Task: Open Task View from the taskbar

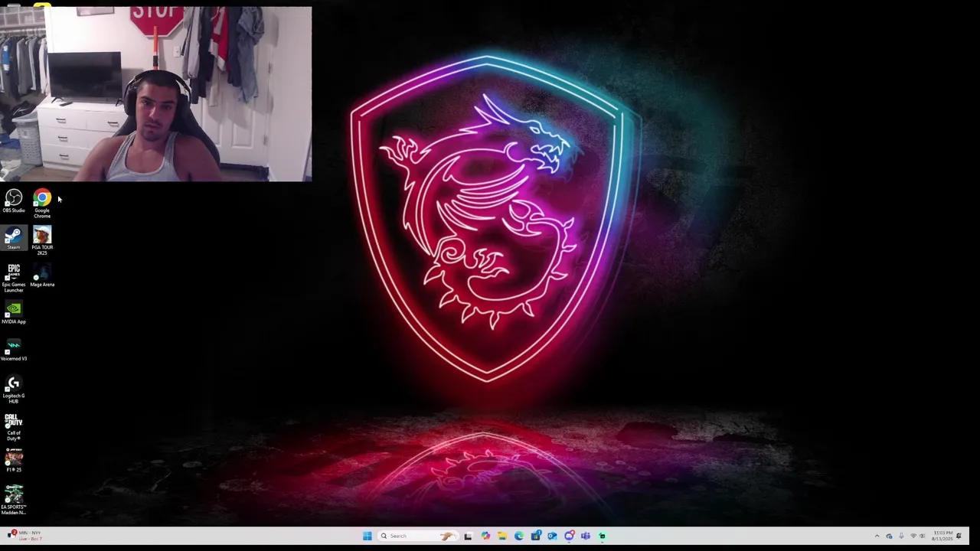Action: 468,536
